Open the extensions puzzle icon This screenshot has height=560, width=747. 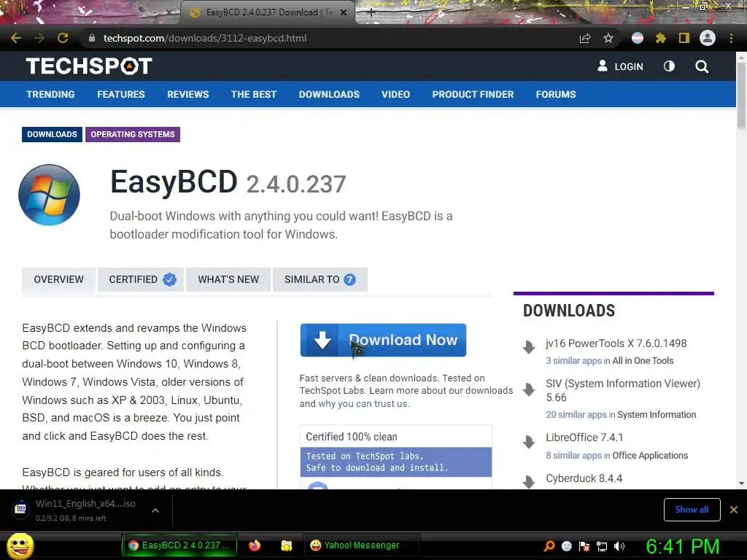tap(660, 38)
